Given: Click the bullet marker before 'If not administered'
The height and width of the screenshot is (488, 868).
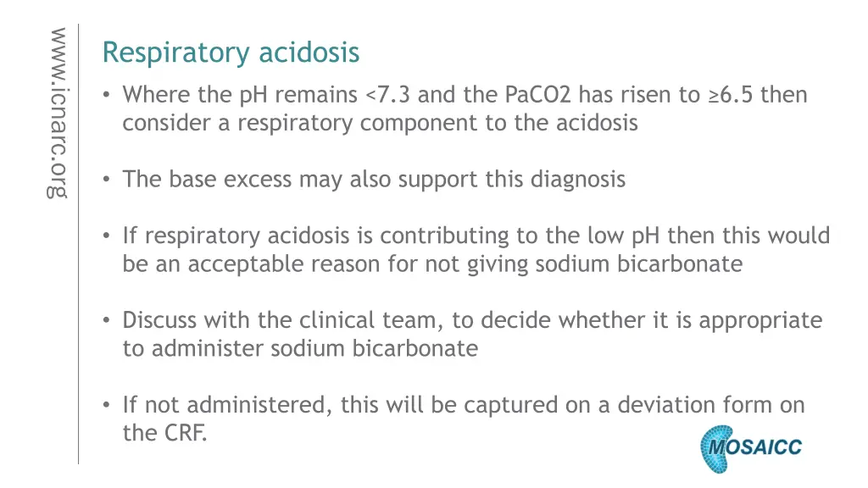Looking at the screenshot, I should 106,405.
